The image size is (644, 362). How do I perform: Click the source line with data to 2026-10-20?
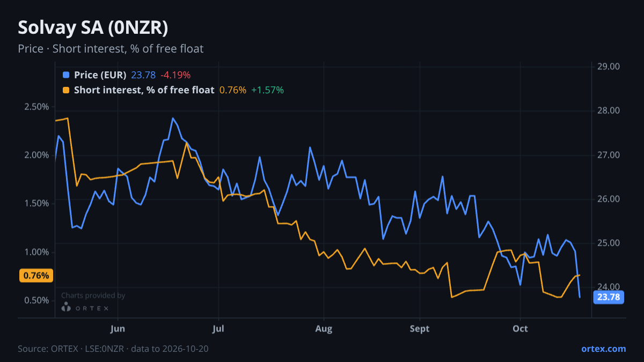coord(113,349)
